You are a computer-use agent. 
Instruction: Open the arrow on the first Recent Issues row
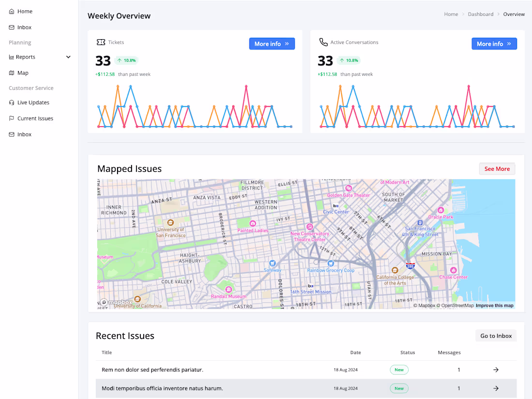click(496, 369)
